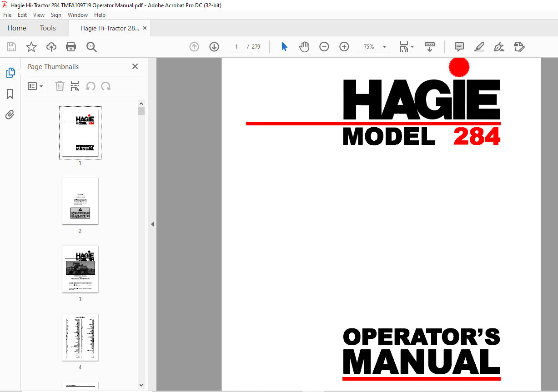Delete selected page with trash icon

pyautogui.click(x=60, y=86)
